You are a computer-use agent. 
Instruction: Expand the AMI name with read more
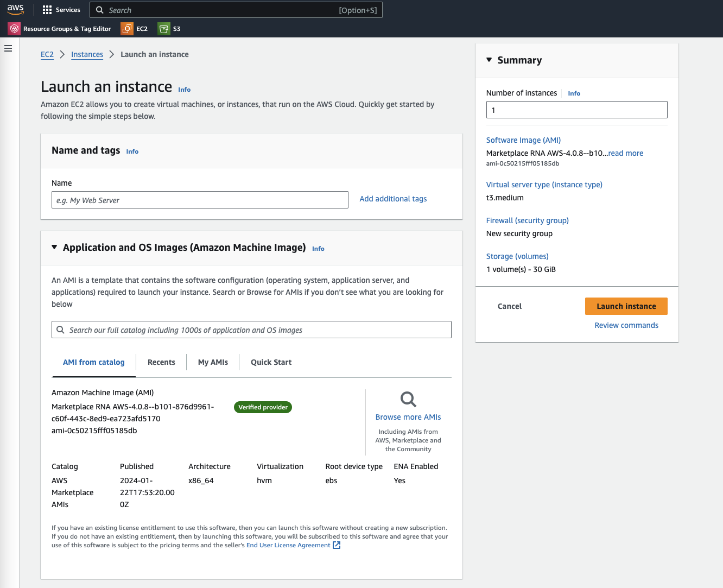pyautogui.click(x=625, y=153)
